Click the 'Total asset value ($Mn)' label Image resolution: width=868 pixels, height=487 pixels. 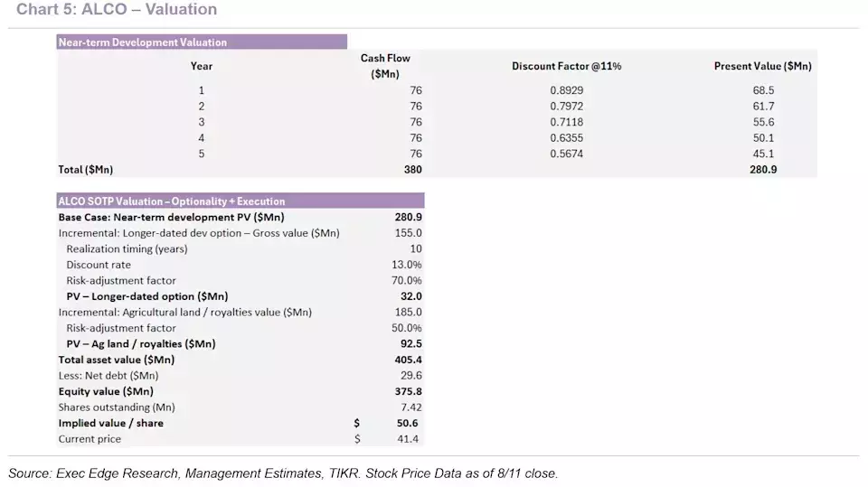coord(117,360)
